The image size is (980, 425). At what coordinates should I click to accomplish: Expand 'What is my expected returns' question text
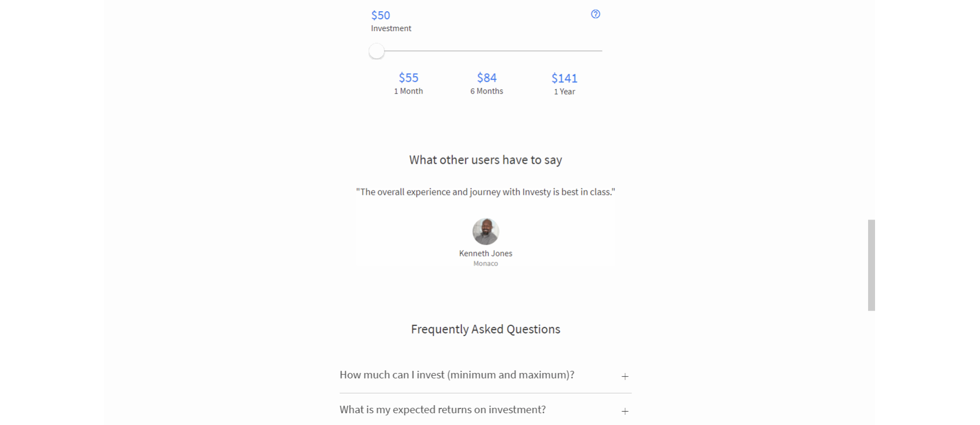[x=442, y=409]
